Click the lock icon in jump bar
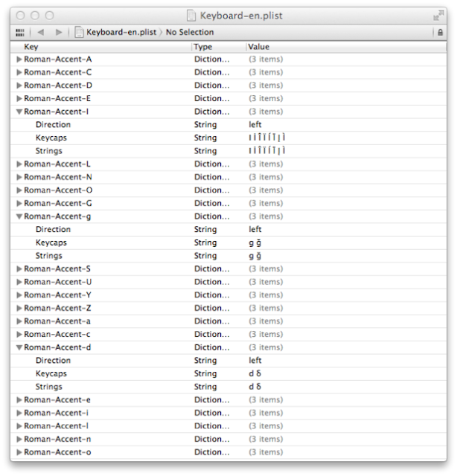This screenshot has width=457, height=476. [x=441, y=32]
